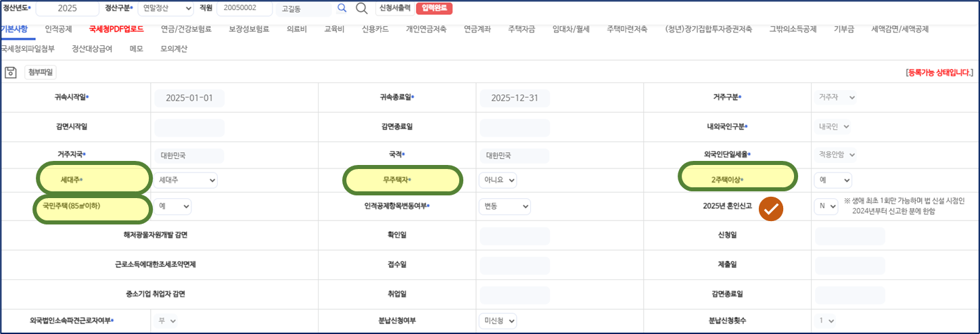
Task: Open the 교육비 tab
Action: click(x=335, y=29)
